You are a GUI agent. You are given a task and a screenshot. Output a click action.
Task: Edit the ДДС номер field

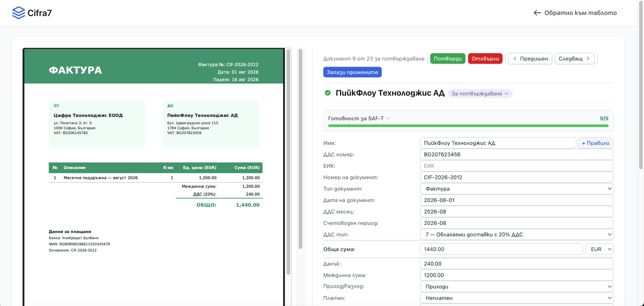click(x=517, y=154)
